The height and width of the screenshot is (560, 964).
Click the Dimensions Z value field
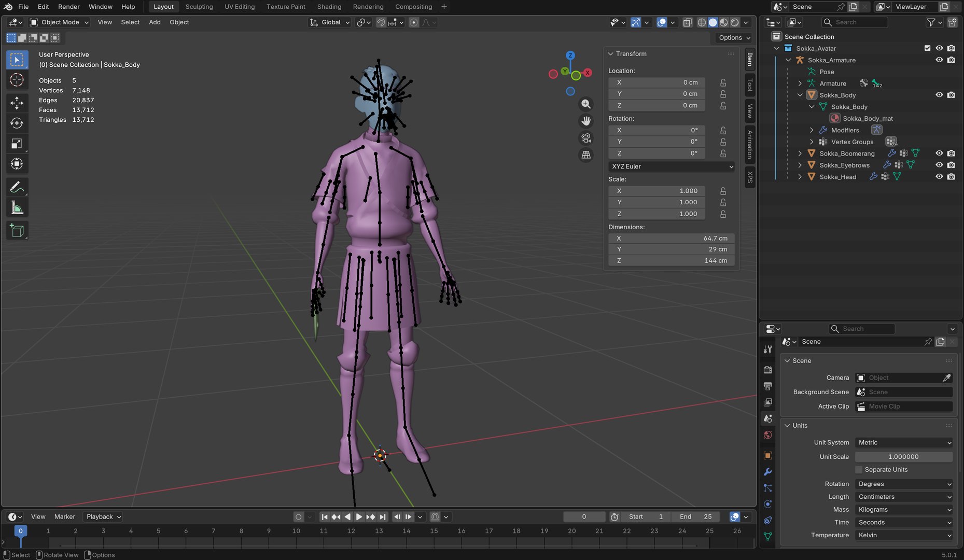point(672,260)
